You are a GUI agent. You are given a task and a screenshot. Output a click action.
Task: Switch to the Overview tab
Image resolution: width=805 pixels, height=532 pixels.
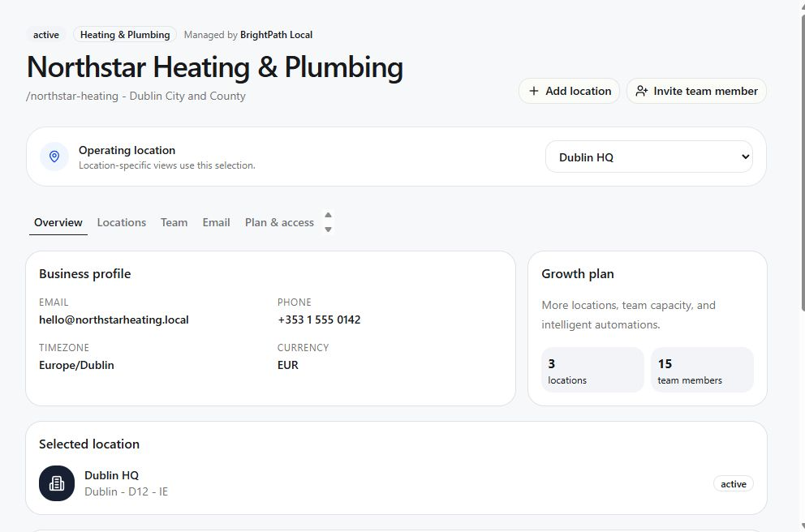tap(58, 222)
